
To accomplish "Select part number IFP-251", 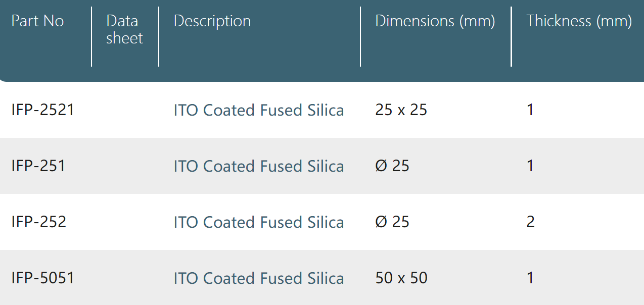I will (38, 166).
